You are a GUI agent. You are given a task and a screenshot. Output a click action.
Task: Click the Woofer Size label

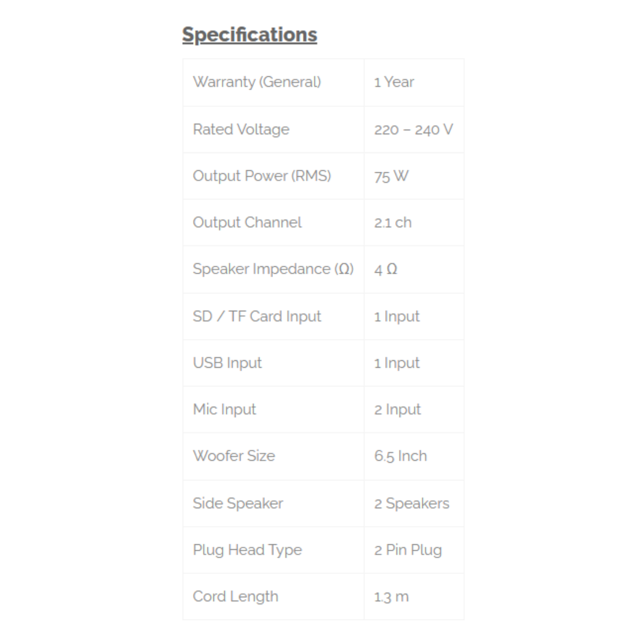tap(234, 456)
